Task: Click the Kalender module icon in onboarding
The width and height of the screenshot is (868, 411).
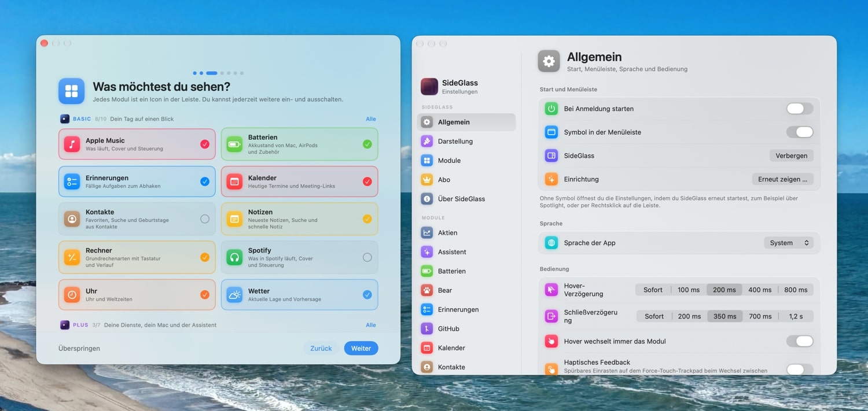Action: point(234,182)
